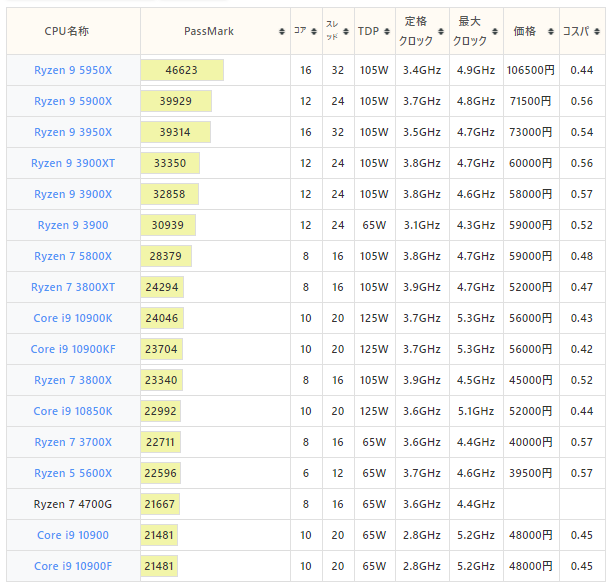
Task: Click the 39500円 price cell
Action: tap(531, 473)
